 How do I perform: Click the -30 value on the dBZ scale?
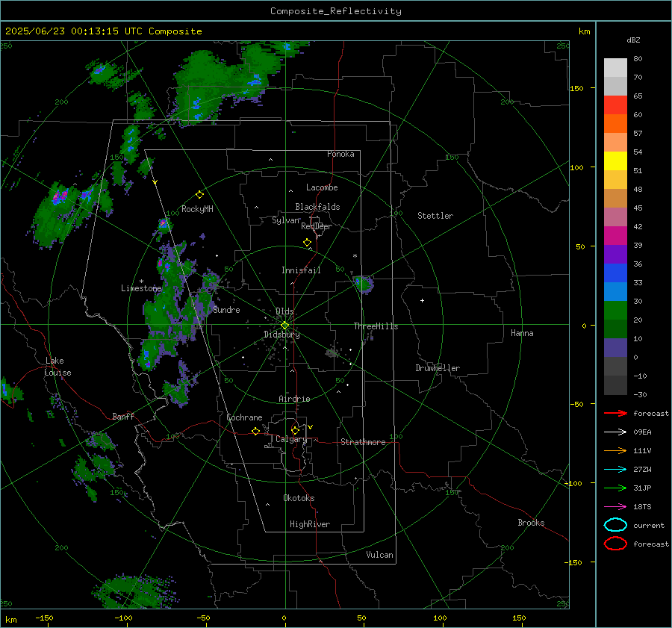coord(640,394)
